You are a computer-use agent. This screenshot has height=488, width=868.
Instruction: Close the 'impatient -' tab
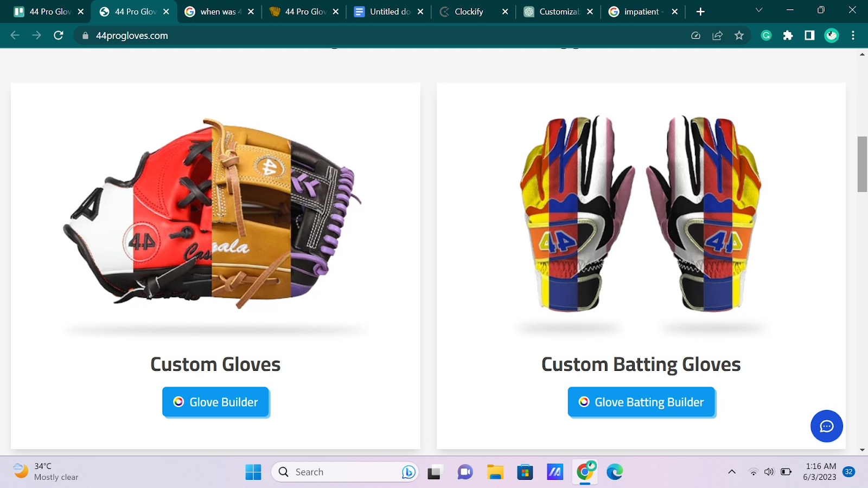674,11
